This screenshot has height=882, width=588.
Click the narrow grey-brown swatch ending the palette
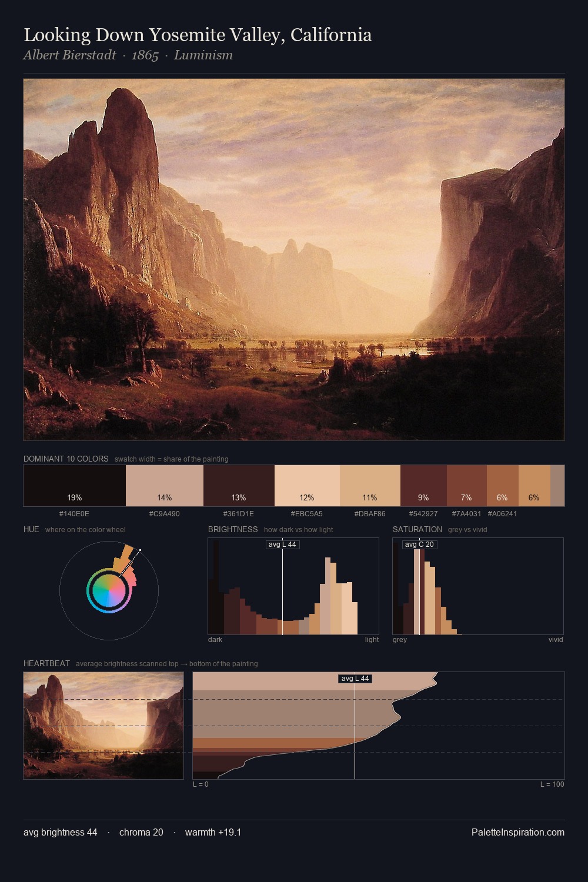(557, 486)
